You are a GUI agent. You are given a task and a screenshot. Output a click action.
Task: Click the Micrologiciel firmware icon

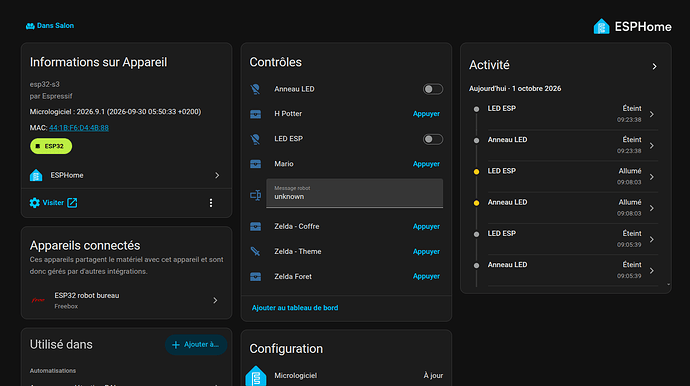click(256, 376)
